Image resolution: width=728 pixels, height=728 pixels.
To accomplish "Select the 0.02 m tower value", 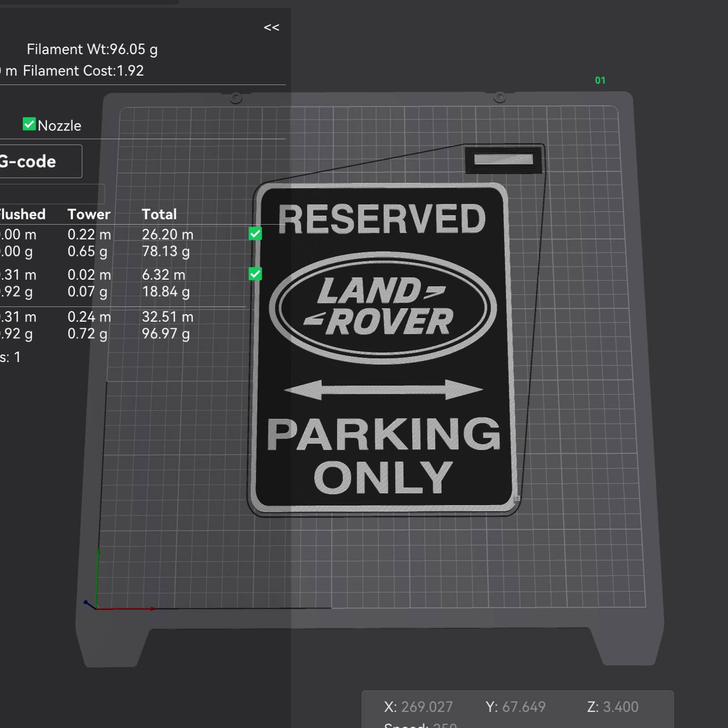I will point(89,275).
